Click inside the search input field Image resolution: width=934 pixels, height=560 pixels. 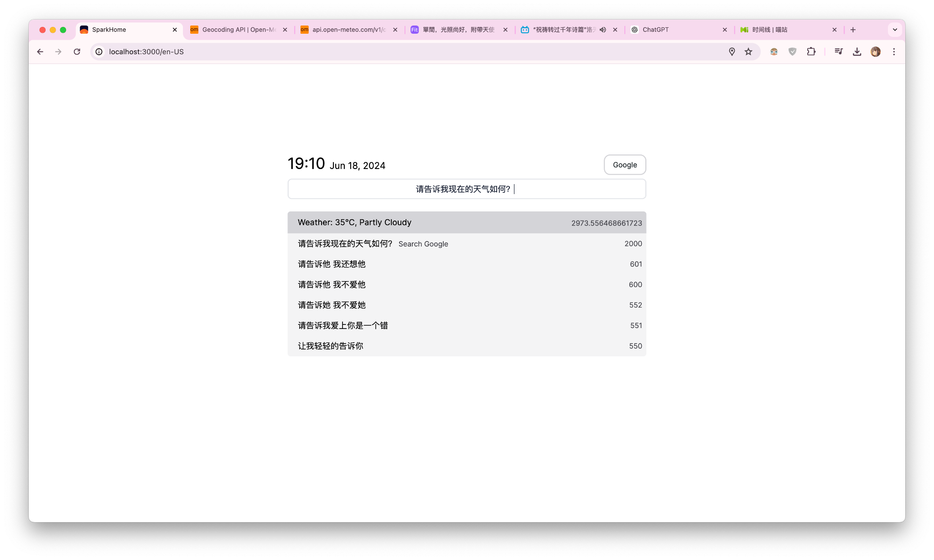click(x=466, y=188)
